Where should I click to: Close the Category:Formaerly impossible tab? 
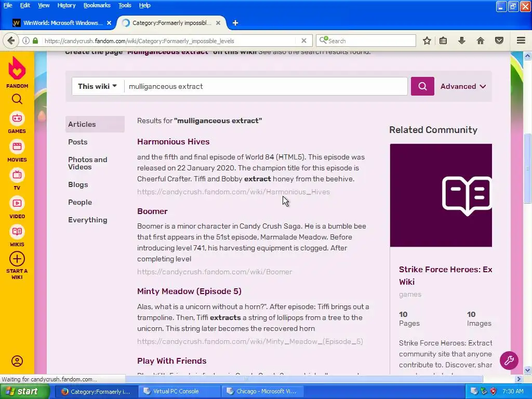tap(218, 23)
